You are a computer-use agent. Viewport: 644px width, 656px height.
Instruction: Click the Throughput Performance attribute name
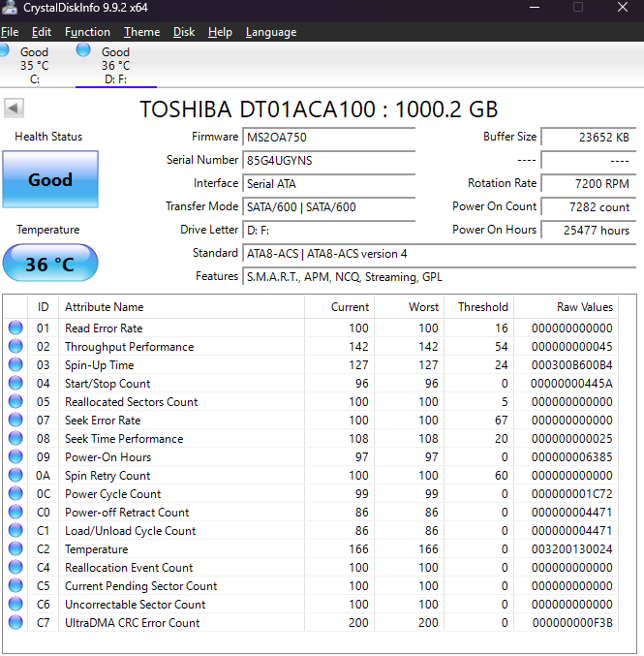tap(129, 347)
